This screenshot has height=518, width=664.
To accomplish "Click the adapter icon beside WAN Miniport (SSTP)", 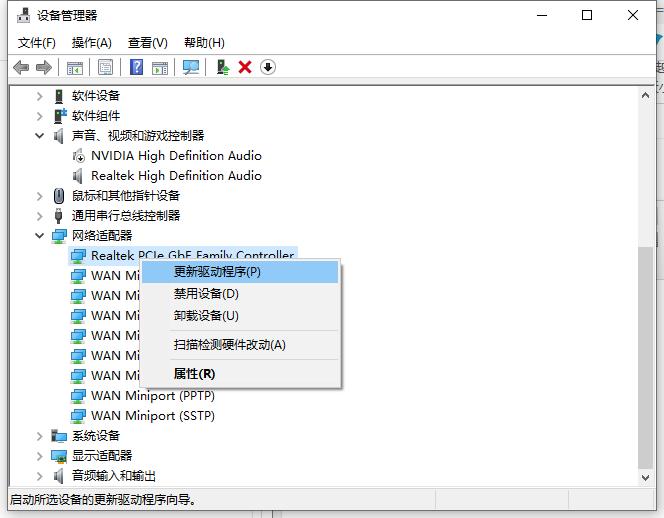I will click(78, 416).
